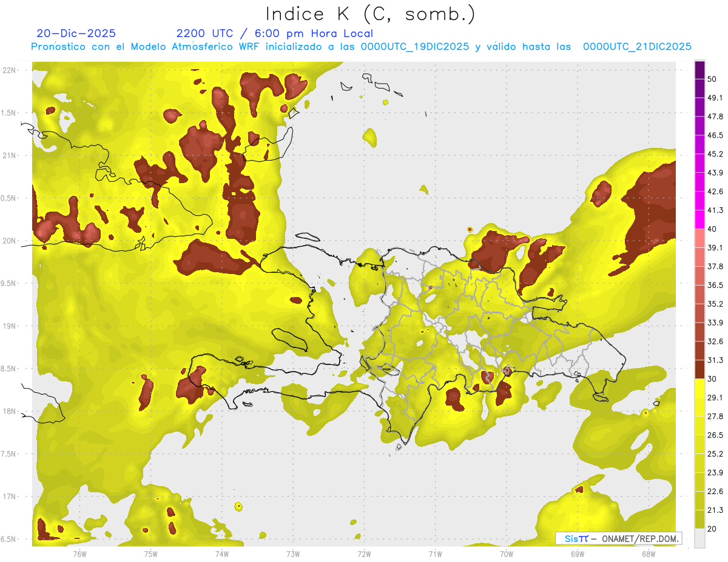728x562 pixels.
Task: Pick the dark purple swatch above 50
Action: click(x=700, y=70)
